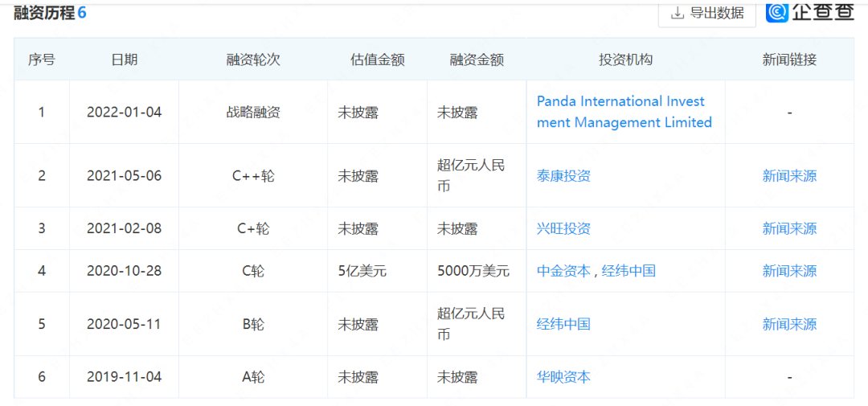Select the date 2019-11-04 cell
Screen dimensions: 868x406
124,377
